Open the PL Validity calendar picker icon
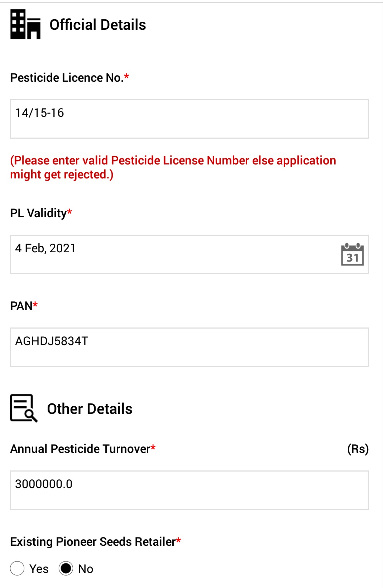 352,254
